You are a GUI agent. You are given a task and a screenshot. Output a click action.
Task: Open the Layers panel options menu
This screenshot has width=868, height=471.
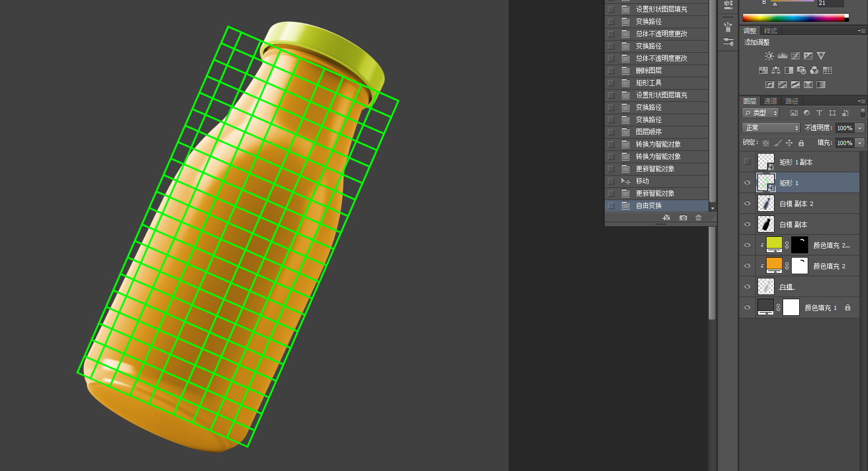862,101
